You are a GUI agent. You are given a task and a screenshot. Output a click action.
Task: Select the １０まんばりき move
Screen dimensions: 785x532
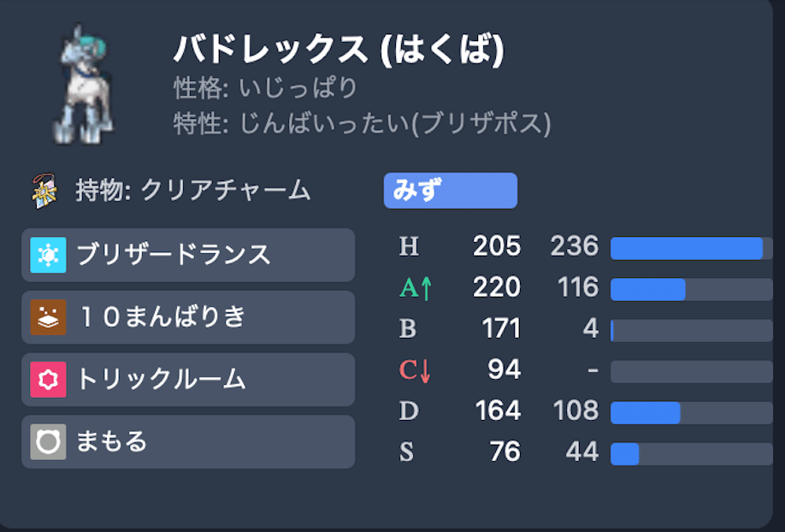[x=188, y=317]
